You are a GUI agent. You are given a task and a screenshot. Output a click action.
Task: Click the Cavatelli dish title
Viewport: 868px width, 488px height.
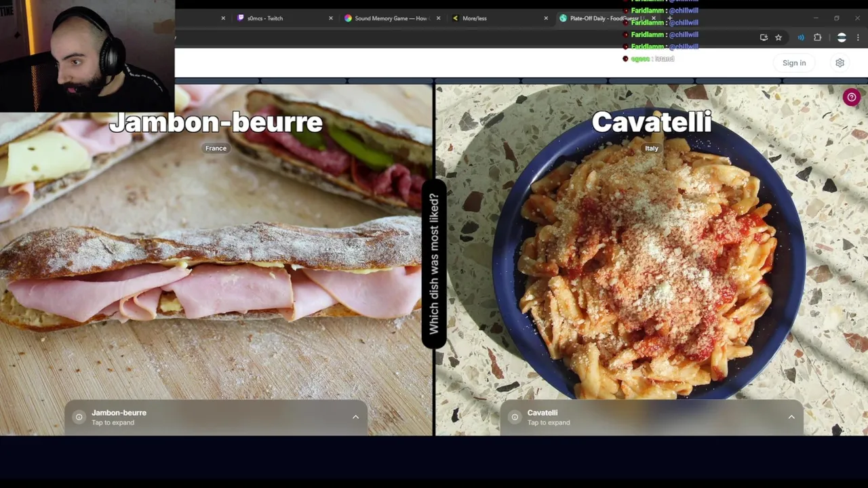click(x=652, y=123)
